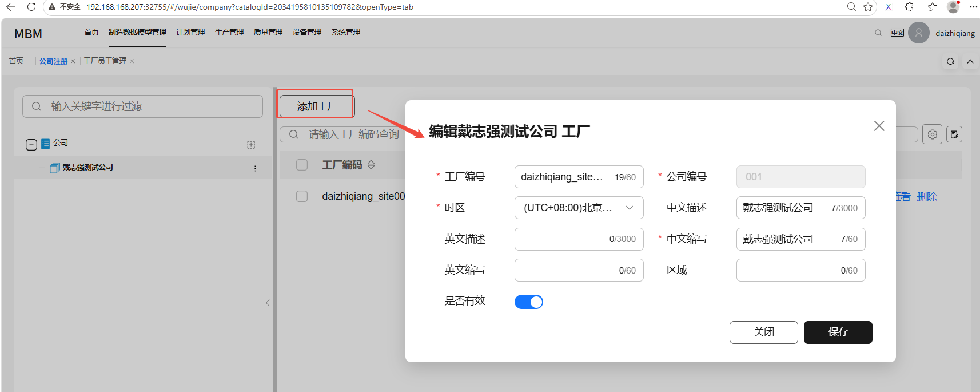The image size is (980, 392).
Task: Bookmark page with the star icon
Action: coord(868,7)
